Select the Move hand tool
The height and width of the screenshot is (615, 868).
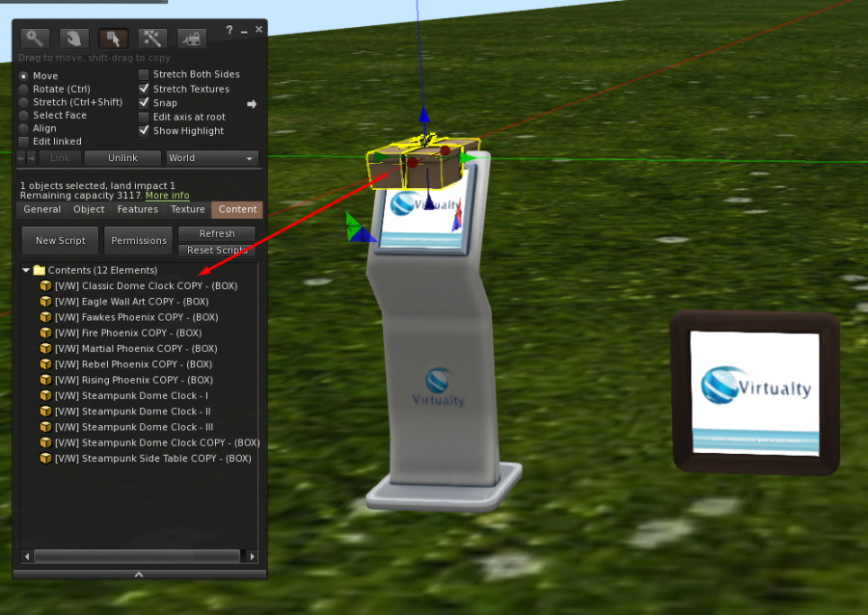pyautogui.click(x=73, y=39)
